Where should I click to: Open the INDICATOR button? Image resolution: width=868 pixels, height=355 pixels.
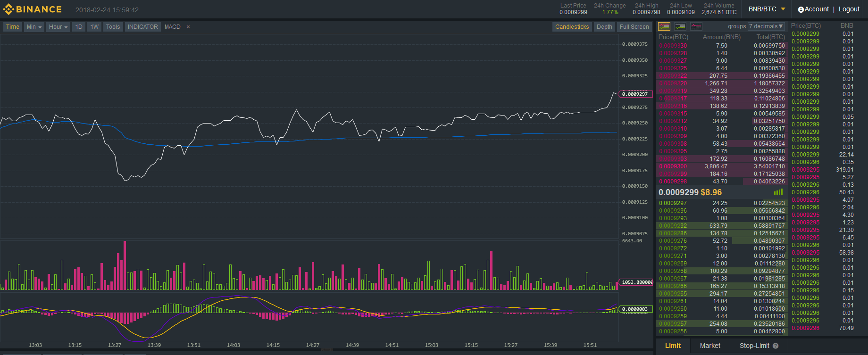click(142, 27)
